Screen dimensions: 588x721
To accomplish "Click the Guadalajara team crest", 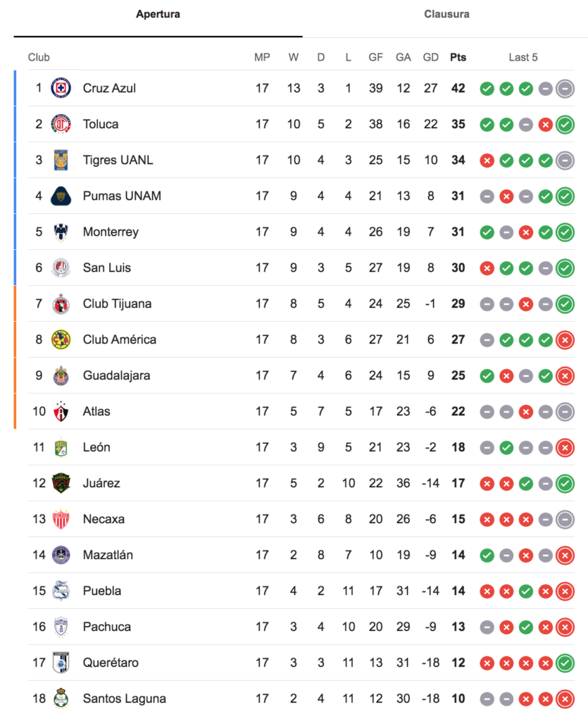I will [x=61, y=375].
